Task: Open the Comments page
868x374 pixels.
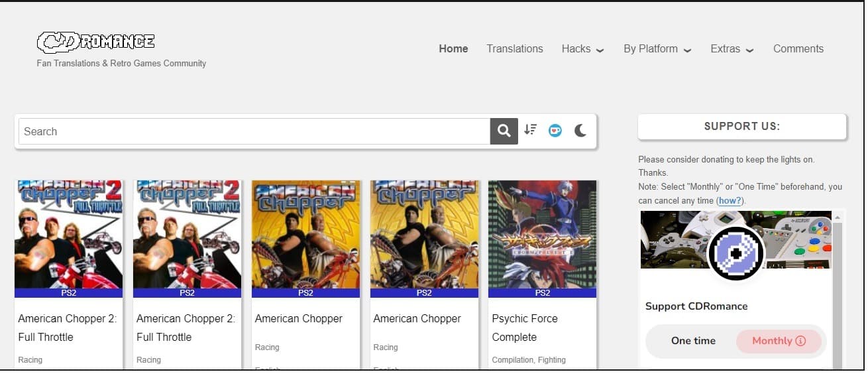Action: (x=798, y=48)
